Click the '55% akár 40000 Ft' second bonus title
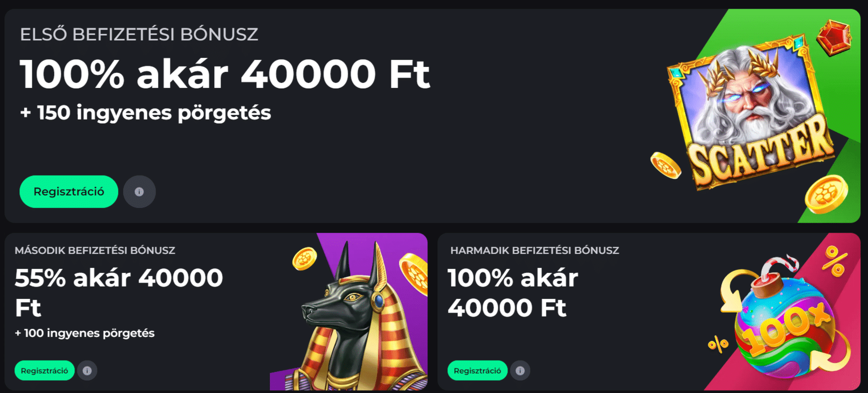This screenshot has width=868, height=393. click(x=119, y=292)
